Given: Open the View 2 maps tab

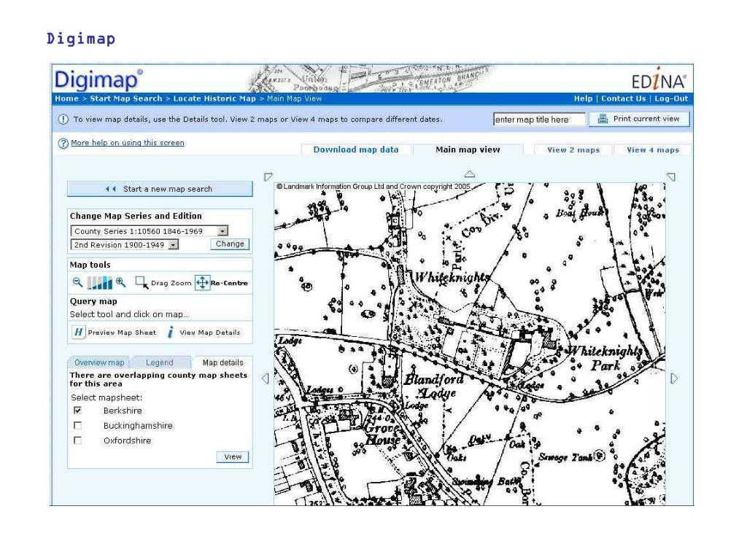Looking at the screenshot, I should [573, 149].
